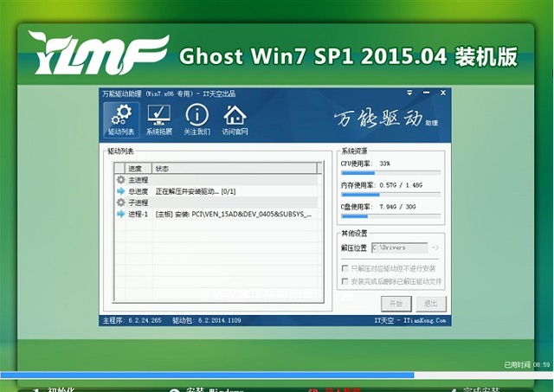
Task: Click the 内存使用率 progress bar
Action: click(x=390, y=195)
